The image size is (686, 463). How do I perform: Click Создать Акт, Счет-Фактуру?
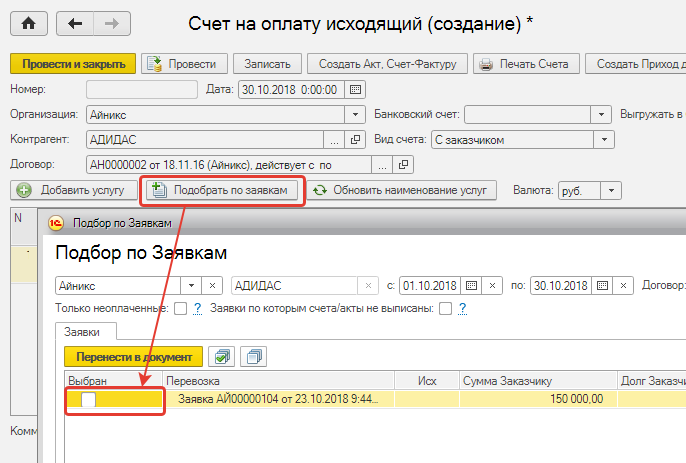coord(387,64)
